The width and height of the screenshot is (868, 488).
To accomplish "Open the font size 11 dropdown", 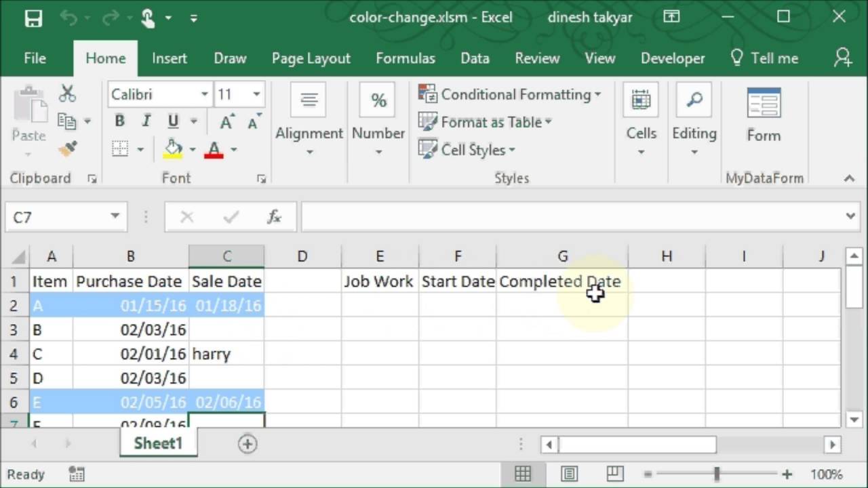I will point(256,94).
